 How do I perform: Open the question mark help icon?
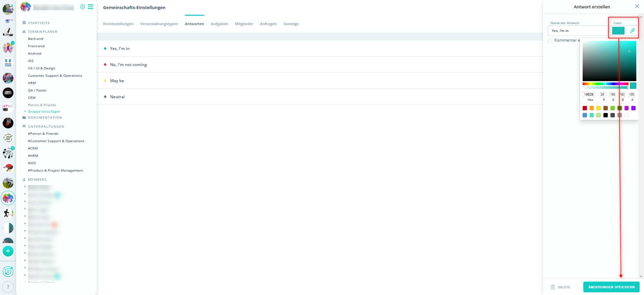(8, 287)
